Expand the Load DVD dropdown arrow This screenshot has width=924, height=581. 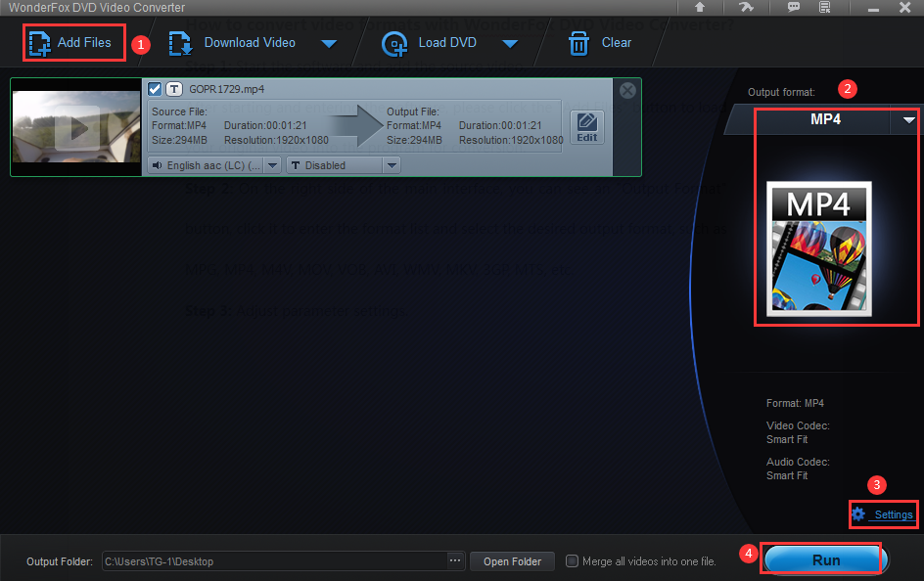[x=510, y=44]
